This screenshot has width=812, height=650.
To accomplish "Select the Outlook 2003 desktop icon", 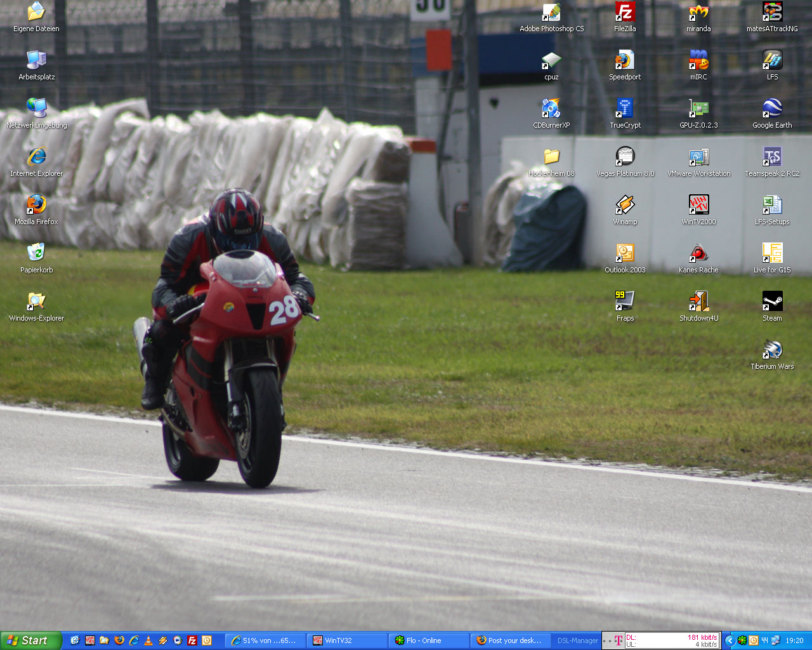I will click(x=625, y=258).
